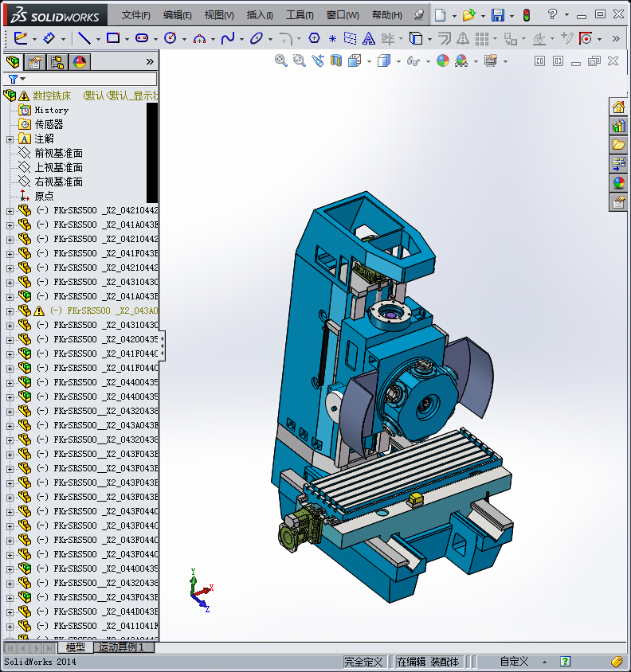Image resolution: width=631 pixels, height=672 pixels.
Task: Select the Ellipse tool
Action: pyautogui.click(x=256, y=38)
